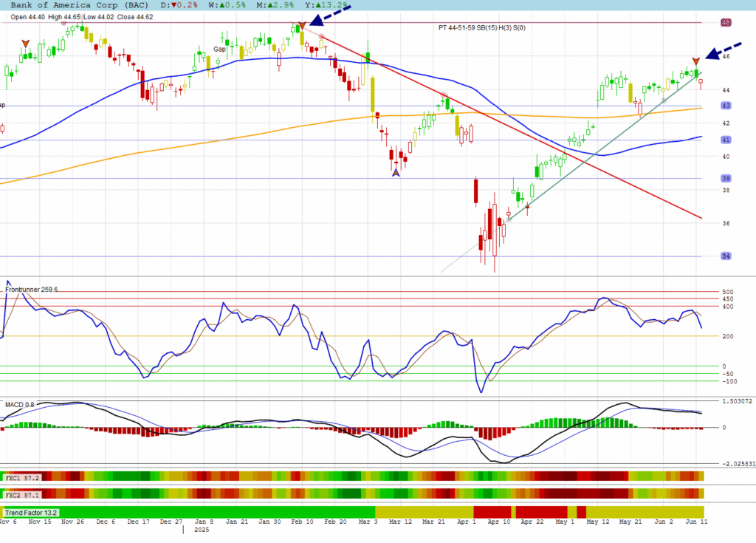Click the 1.503072 MACD axis value
This screenshot has width=756, height=543.
click(738, 401)
